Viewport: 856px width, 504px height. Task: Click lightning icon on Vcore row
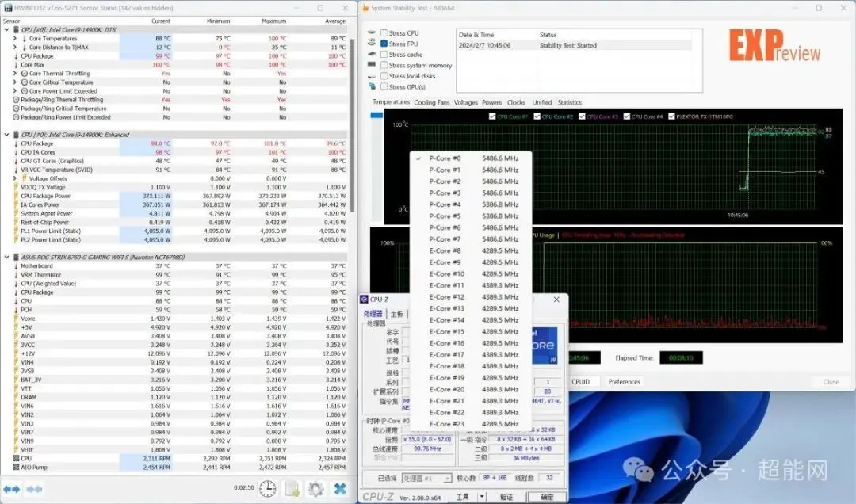(16, 319)
